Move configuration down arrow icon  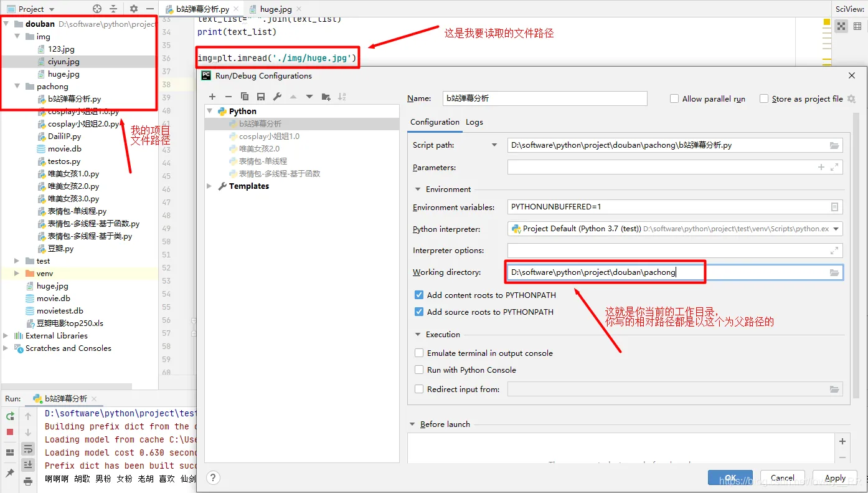(x=309, y=97)
